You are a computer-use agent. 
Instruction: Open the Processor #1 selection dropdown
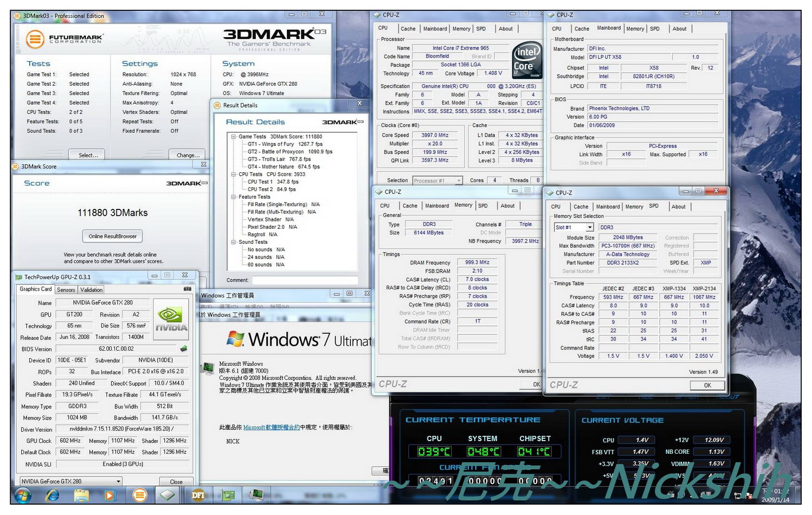[x=459, y=181]
